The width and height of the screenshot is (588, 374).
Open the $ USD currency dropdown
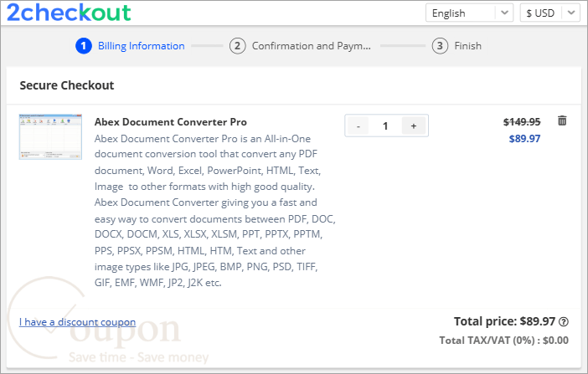pos(549,13)
